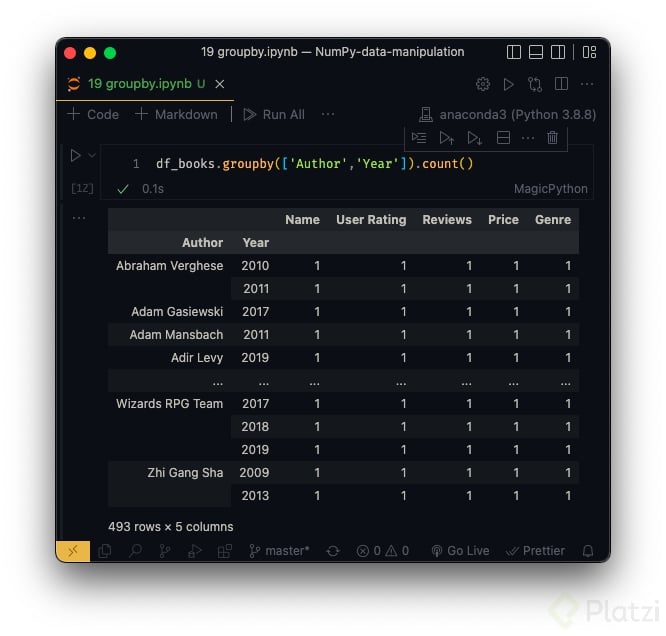Click the Price column header

(503, 220)
